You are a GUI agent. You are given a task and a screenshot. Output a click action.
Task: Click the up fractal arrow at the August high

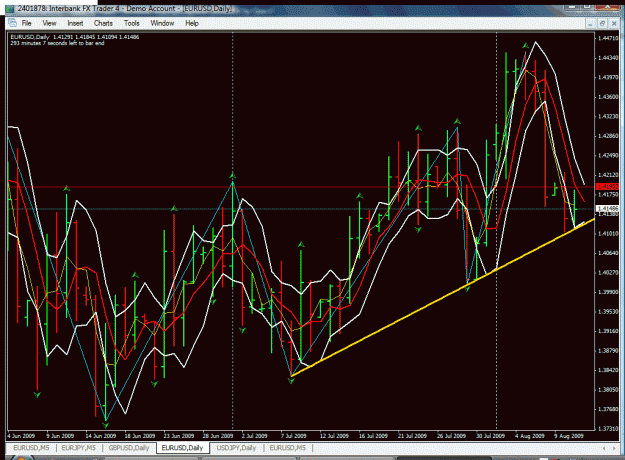pos(526,46)
